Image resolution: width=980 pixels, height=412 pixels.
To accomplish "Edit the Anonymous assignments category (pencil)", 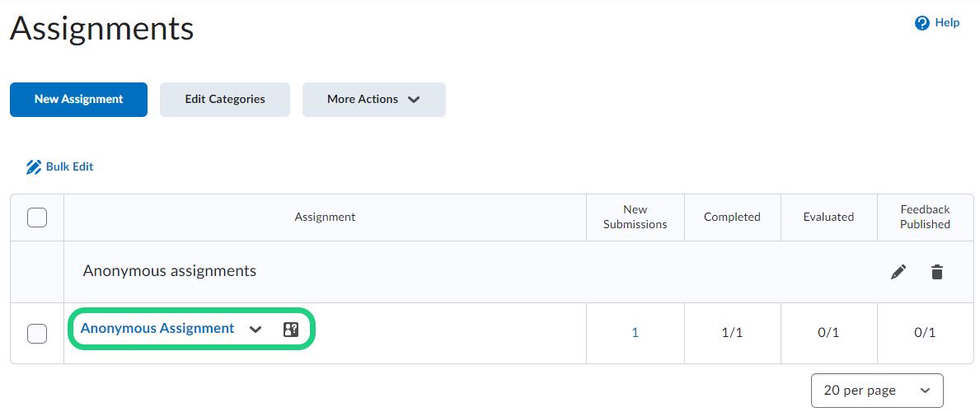I will [x=898, y=272].
